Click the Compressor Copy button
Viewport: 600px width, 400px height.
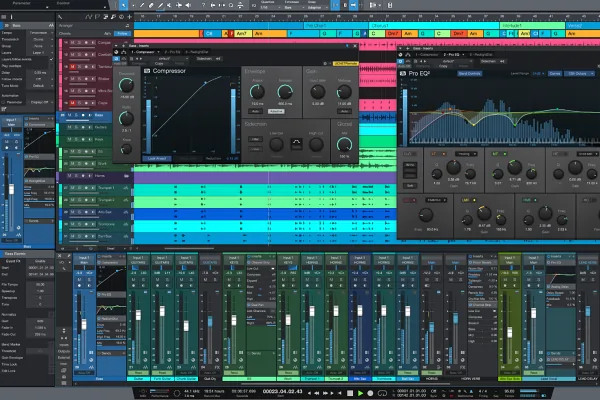(x=158, y=64)
